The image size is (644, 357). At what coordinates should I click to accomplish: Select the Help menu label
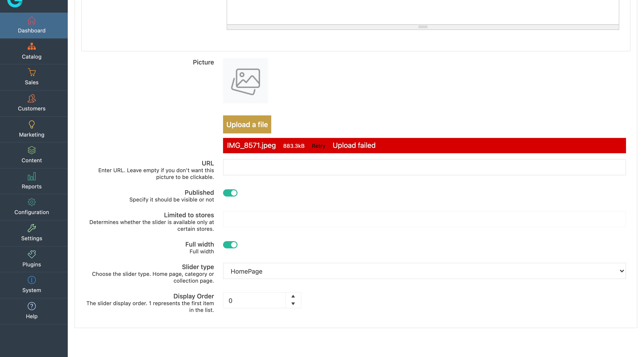coord(32,316)
